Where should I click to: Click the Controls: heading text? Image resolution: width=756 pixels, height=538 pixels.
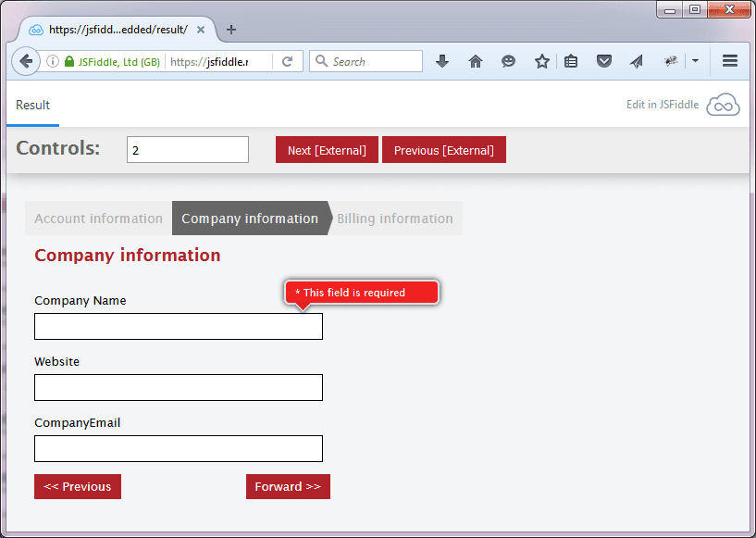58,147
